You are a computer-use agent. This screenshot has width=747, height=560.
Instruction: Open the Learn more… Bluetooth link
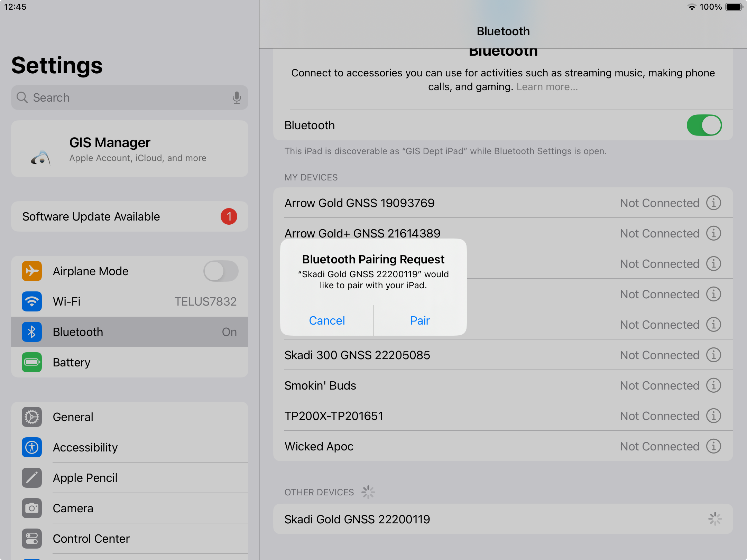547,87
